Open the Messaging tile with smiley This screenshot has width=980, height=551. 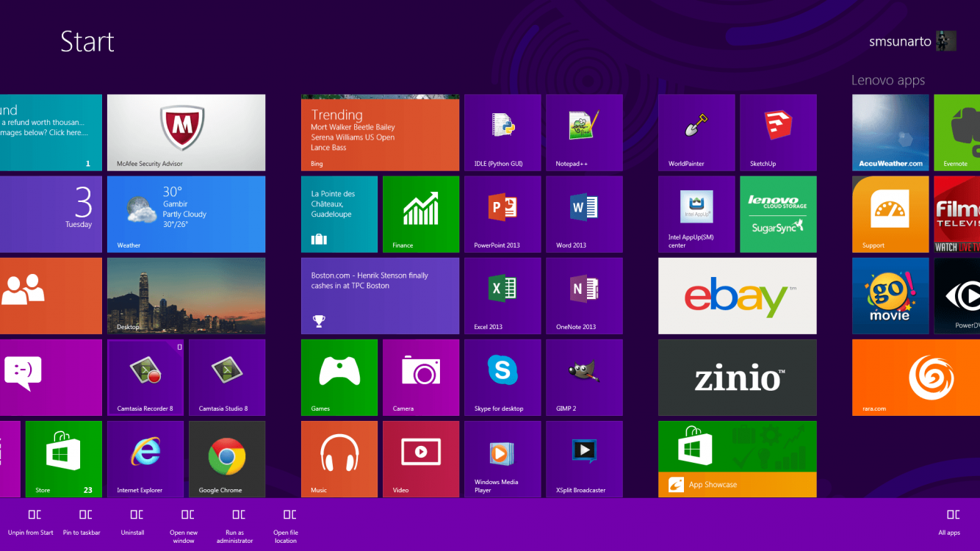click(x=51, y=378)
